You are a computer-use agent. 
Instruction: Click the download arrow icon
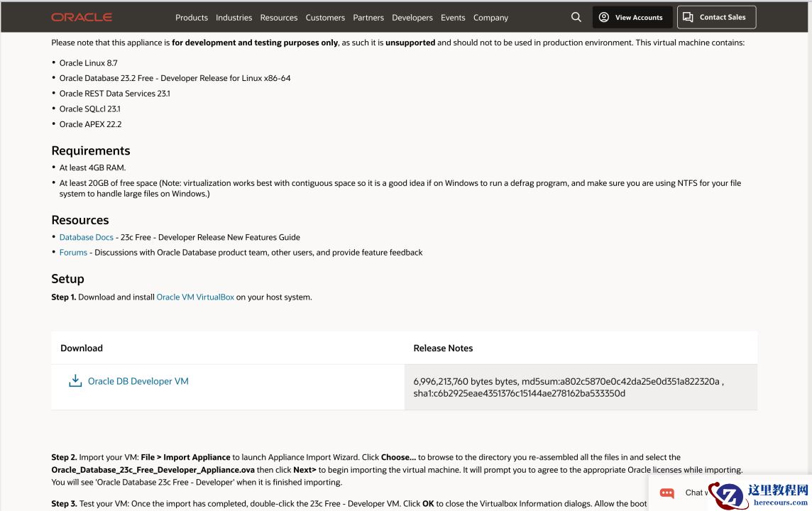tap(75, 381)
